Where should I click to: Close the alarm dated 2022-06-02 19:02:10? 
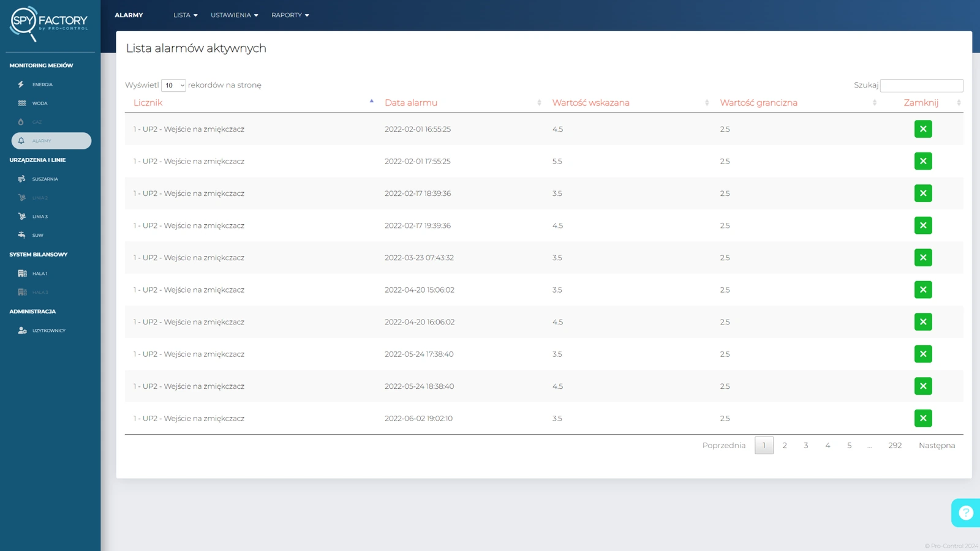(x=922, y=419)
